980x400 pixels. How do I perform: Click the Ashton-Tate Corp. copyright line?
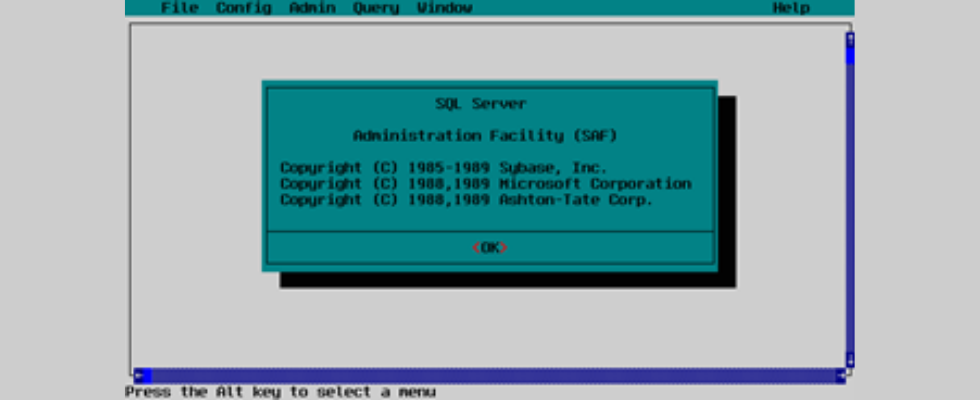(467, 200)
